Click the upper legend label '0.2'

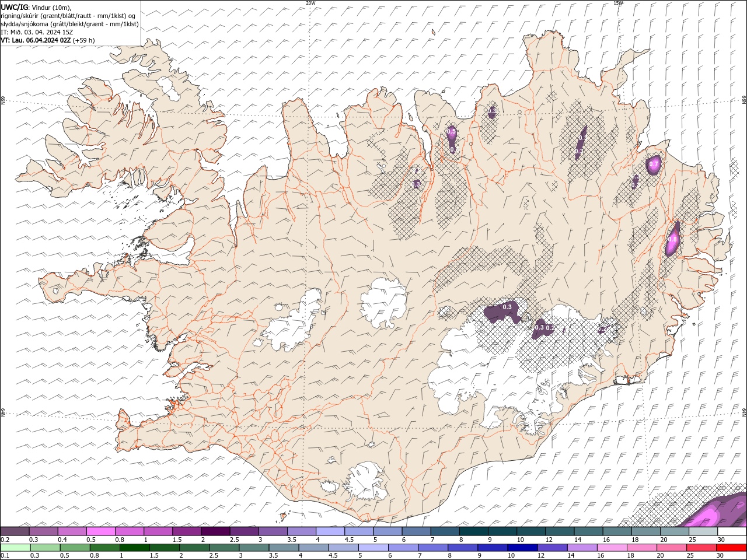coord(5,540)
